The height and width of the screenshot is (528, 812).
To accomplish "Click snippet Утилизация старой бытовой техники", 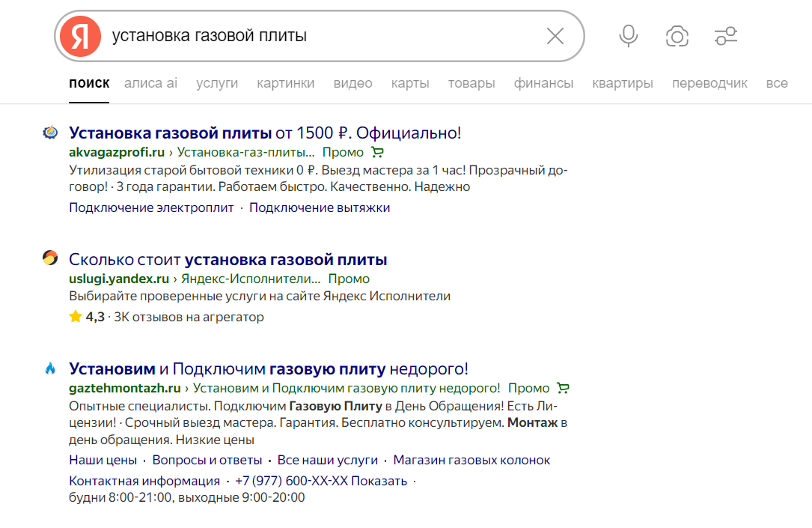I will click(x=318, y=178).
